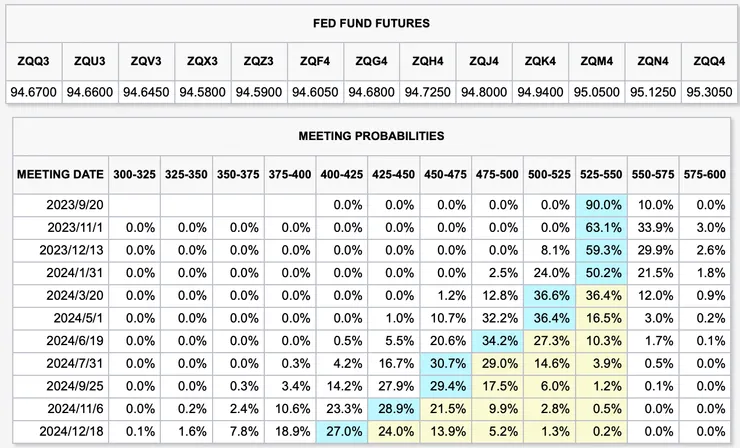This screenshot has height=448, width=740.
Task: Select the 300-325 rate range header
Action: pyautogui.click(x=135, y=174)
